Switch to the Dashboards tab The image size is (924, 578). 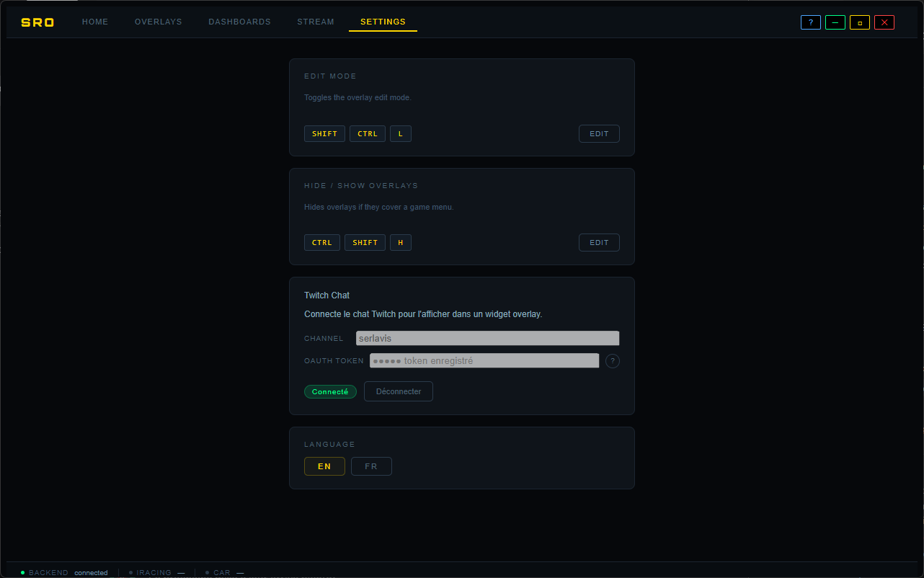tap(240, 22)
